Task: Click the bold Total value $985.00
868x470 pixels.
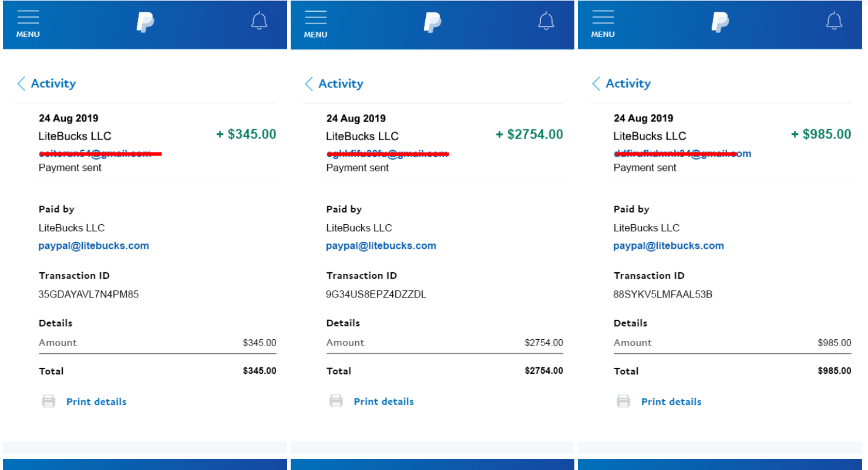Action: tap(835, 371)
